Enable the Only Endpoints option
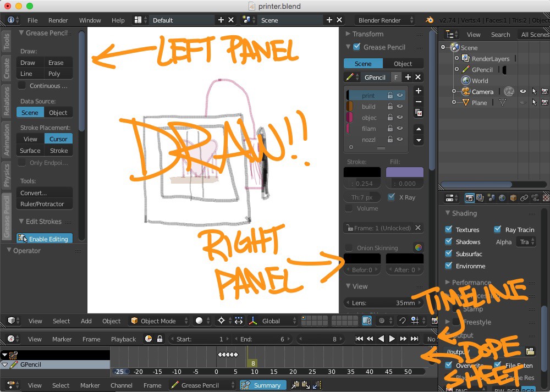Screen dimensions: 550x392 tap(21, 163)
